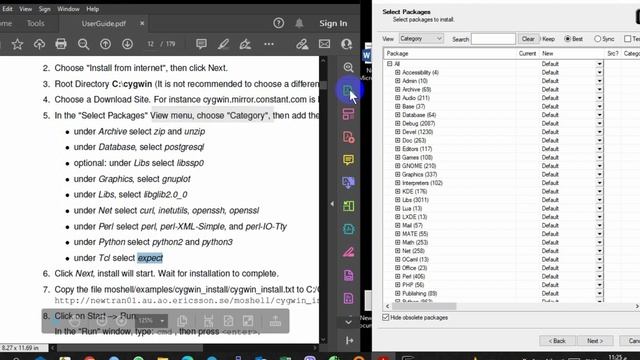640x360 pixels.
Task: Open the Sign signature pen tool
Action: pyautogui.click(x=245, y=44)
